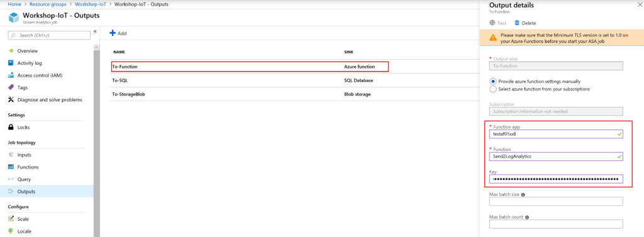644x237 pixels.
Task: Click the search magnifier icon in sidebar
Action: (x=14, y=36)
